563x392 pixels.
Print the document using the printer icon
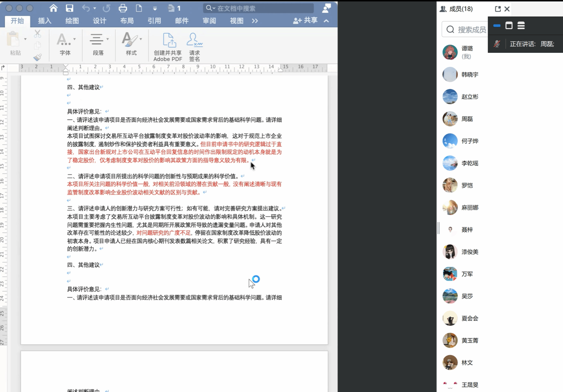[123, 8]
